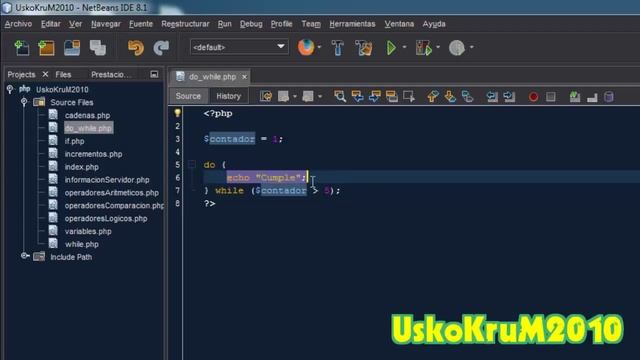This screenshot has height=360, width=640.
Task: Open the Herramientas menu
Action: pyautogui.click(x=352, y=24)
